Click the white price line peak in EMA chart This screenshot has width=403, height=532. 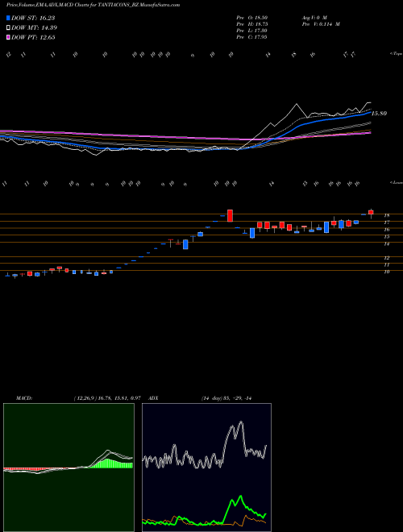pyautogui.click(x=297, y=104)
